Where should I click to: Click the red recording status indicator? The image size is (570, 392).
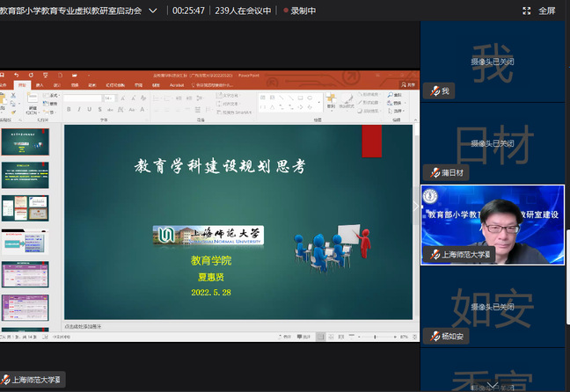[286, 11]
